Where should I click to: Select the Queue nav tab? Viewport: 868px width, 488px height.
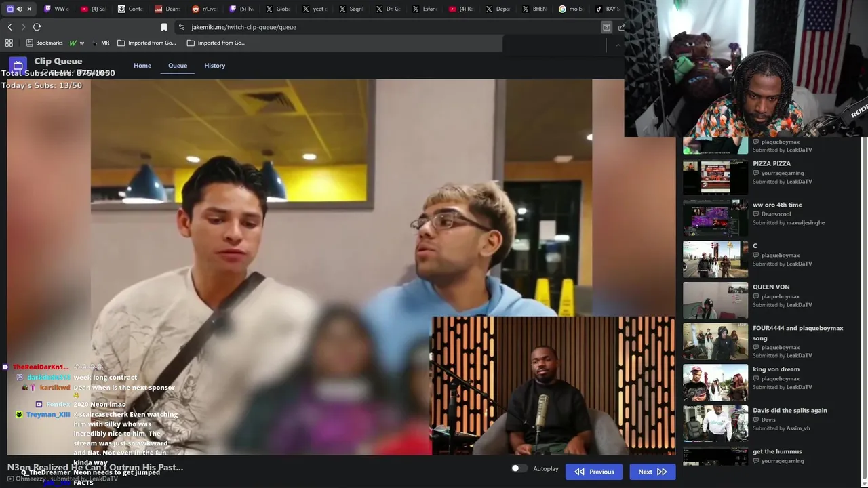(178, 66)
